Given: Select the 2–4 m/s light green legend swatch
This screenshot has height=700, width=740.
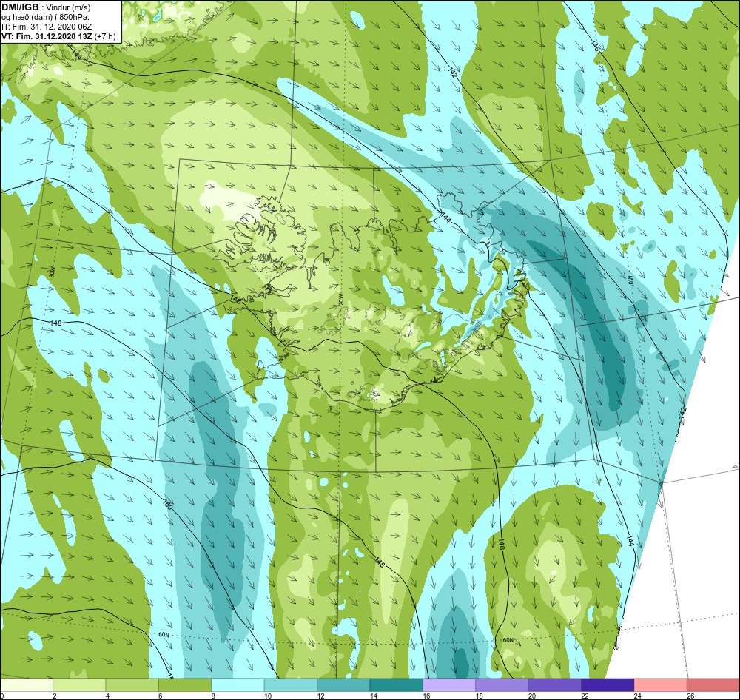Looking at the screenshot, I should (x=79, y=685).
